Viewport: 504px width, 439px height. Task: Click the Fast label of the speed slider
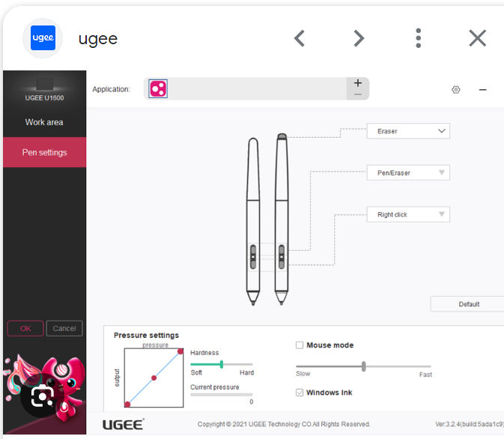tap(425, 375)
